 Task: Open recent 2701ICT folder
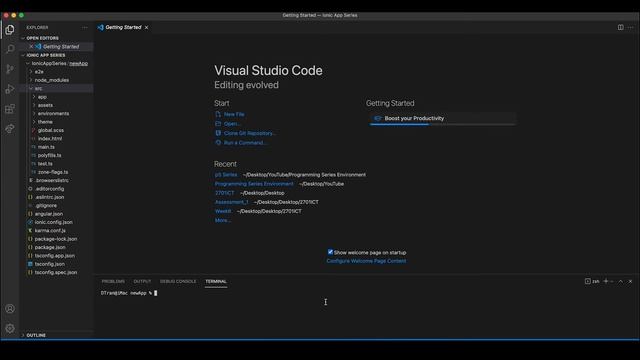pos(224,193)
